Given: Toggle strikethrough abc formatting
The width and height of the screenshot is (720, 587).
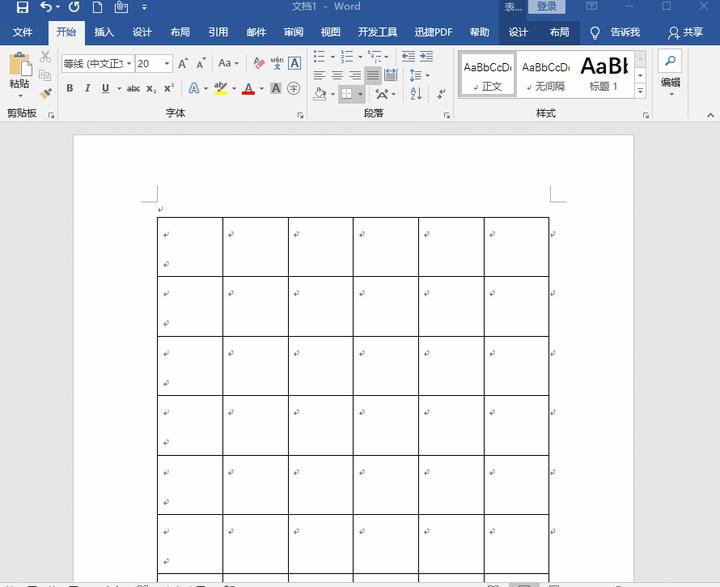Looking at the screenshot, I should click(133, 88).
